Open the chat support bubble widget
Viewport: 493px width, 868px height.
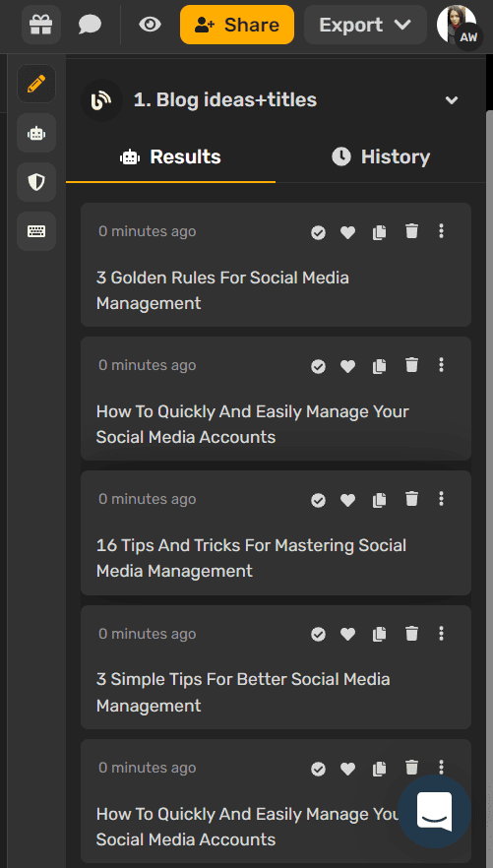coord(435,811)
